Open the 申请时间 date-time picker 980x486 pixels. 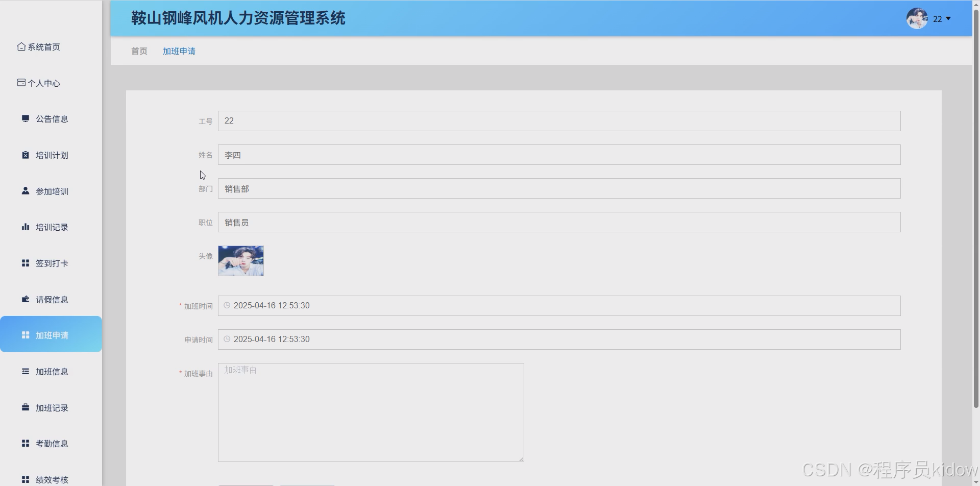tap(559, 339)
